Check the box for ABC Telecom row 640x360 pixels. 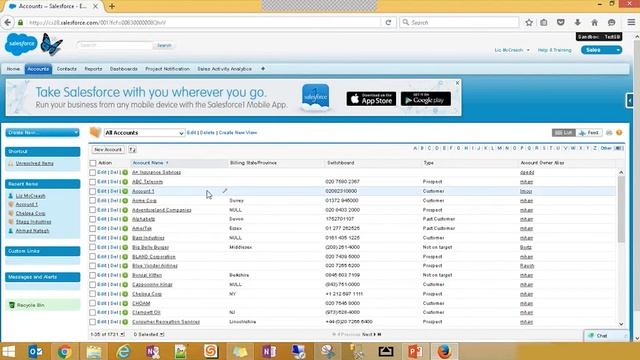point(93,182)
